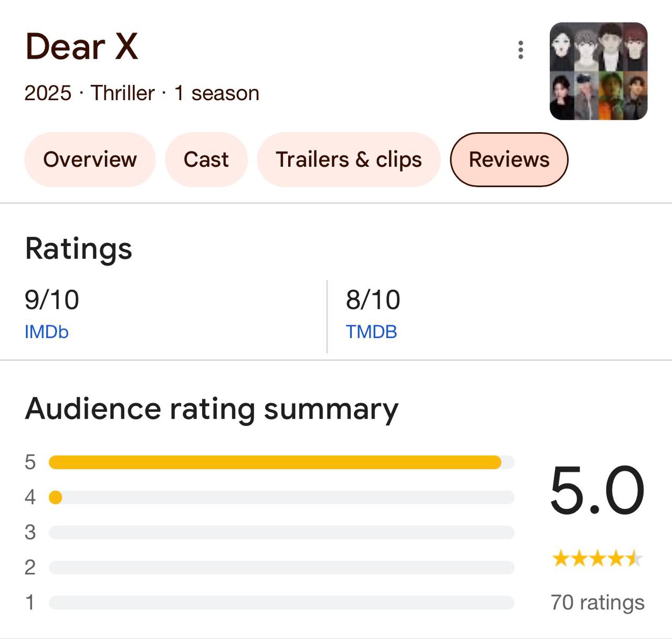The image size is (672, 639).
Task: Click the 3-star rating bar
Action: coord(281,532)
